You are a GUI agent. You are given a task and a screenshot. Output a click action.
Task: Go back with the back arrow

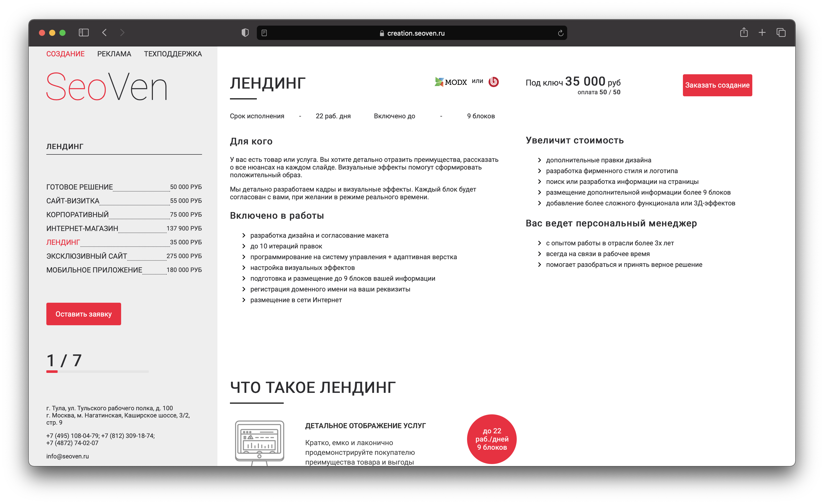tap(104, 33)
